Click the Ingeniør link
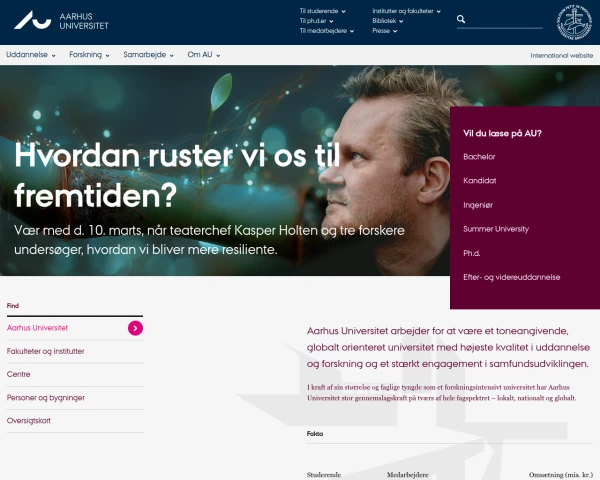 coord(478,205)
